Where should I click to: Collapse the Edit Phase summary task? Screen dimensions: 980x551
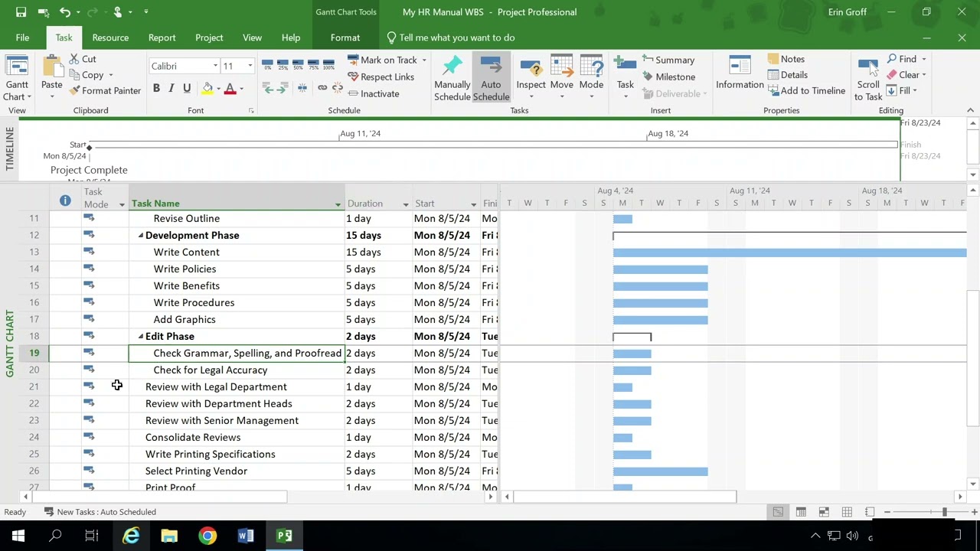[x=141, y=337]
